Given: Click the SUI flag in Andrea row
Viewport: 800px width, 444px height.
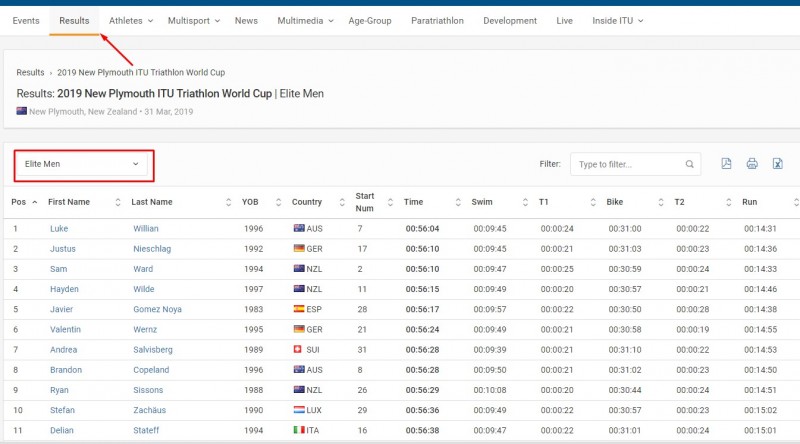Looking at the screenshot, I should (x=298, y=349).
